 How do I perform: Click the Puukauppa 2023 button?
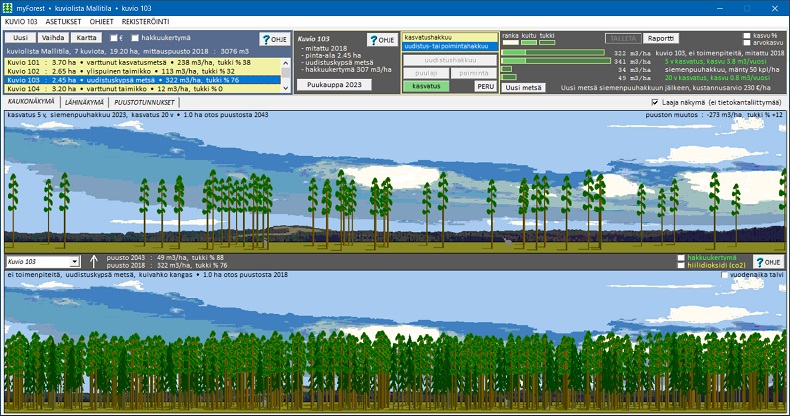[332, 85]
